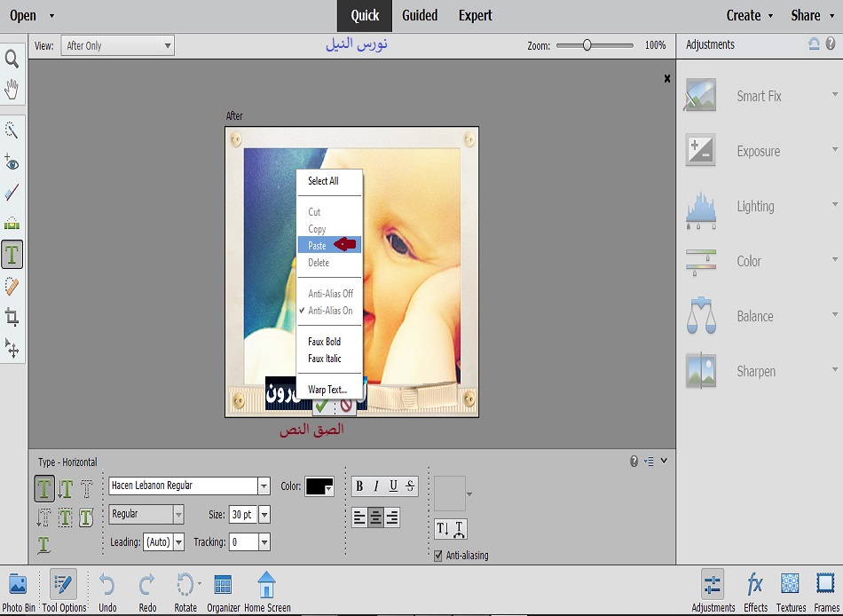Expand the Hacen Lebanon Regular font dropdown

[x=264, y=486]
